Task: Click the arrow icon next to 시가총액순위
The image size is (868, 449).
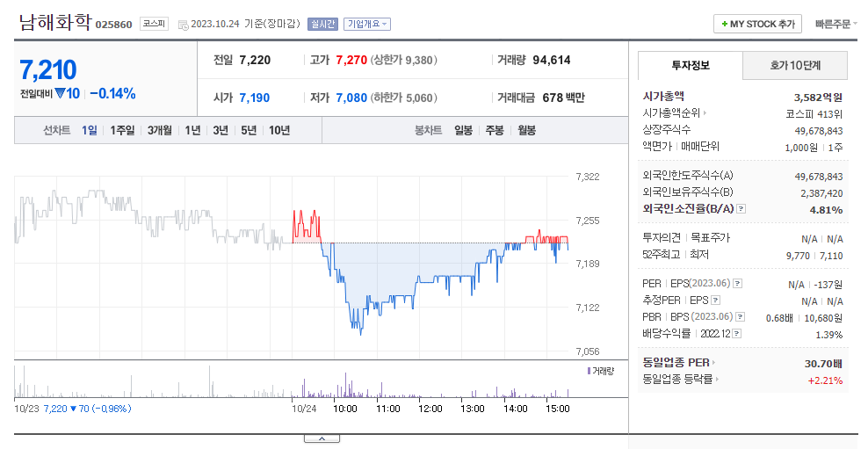Action: click(705, 113)
